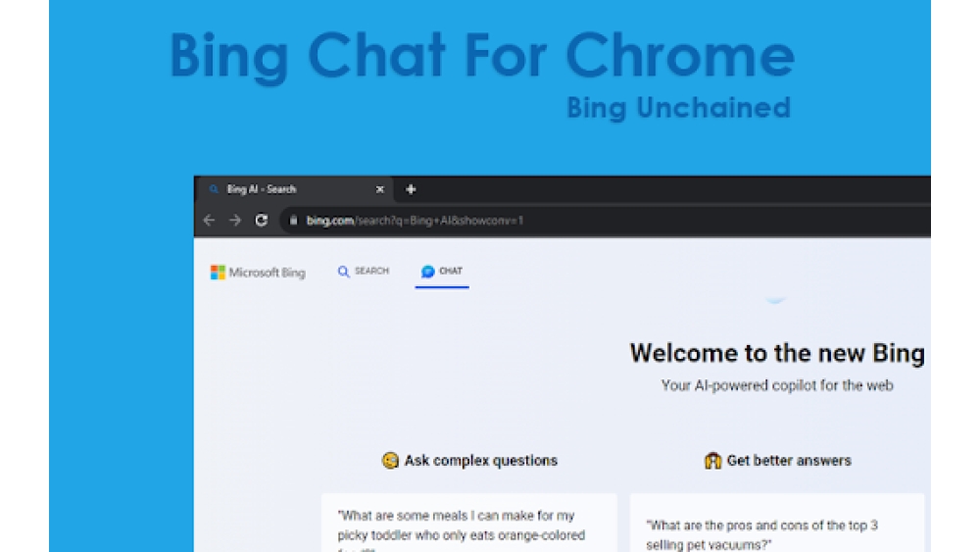Switch to the CHAT tab

click(442, 272)
